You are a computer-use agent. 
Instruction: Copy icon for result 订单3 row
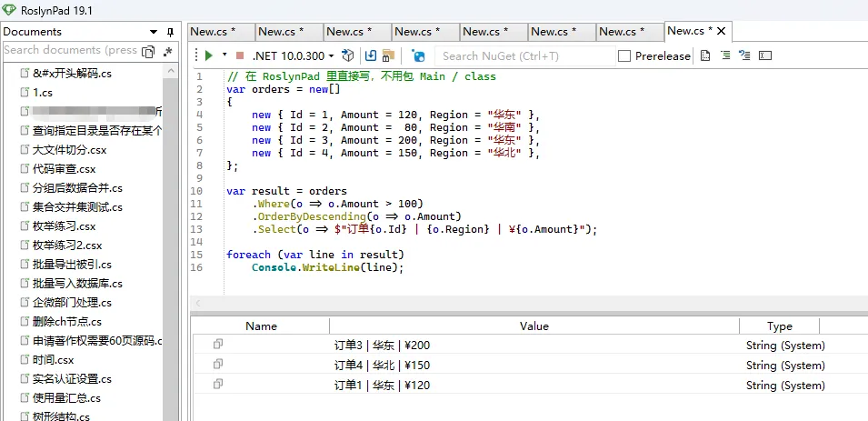[218, 344]
